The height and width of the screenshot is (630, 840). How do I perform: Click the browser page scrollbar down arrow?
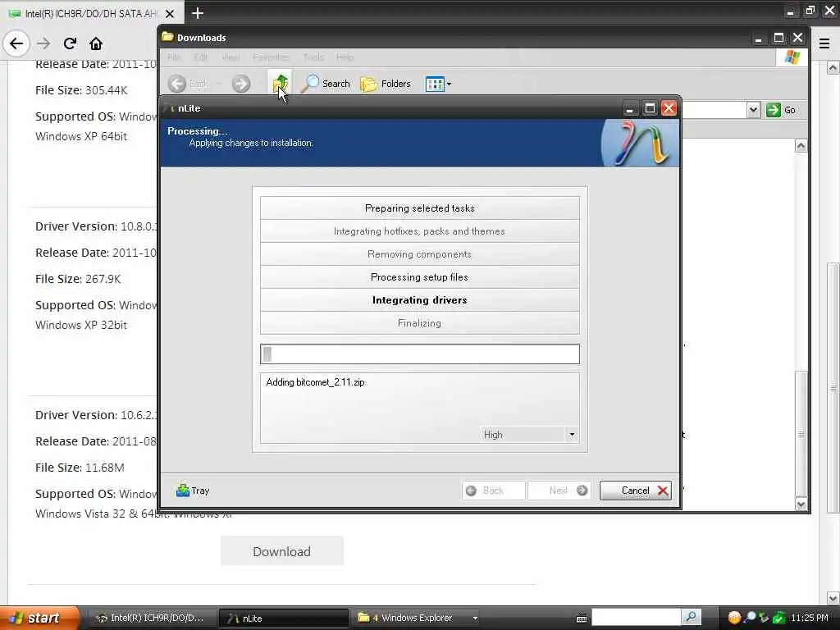(833, 598)
